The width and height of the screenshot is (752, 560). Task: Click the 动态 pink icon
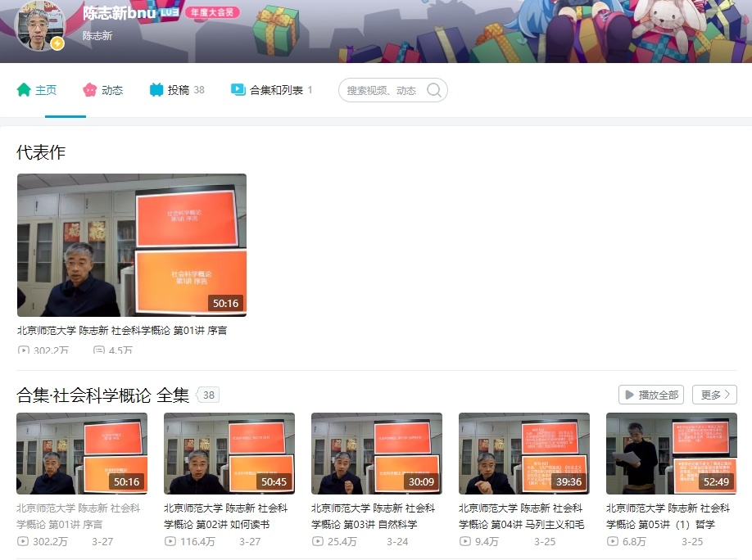click(x=90, y=90)
